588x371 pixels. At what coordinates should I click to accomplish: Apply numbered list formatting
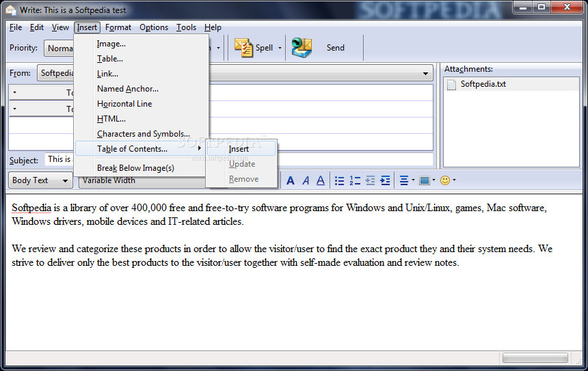click(x=355, y=180)
